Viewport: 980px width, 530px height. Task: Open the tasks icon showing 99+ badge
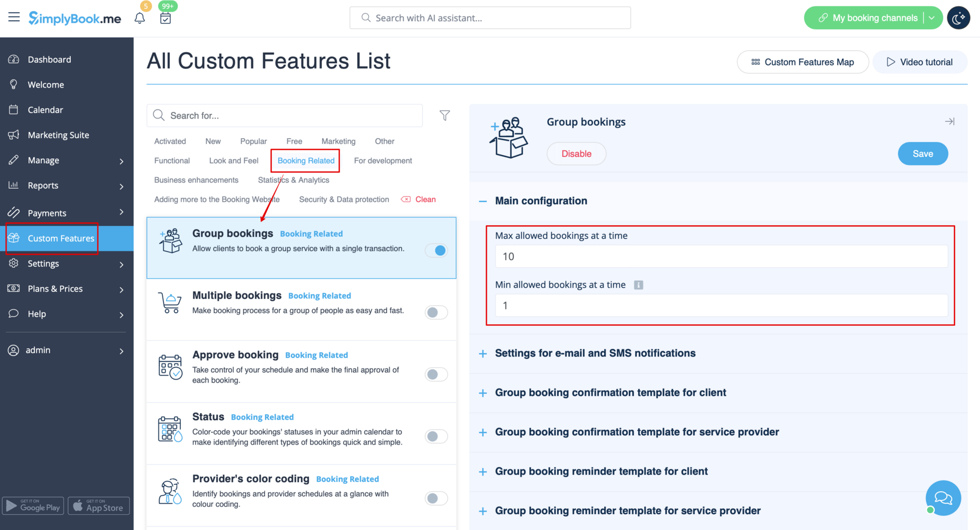pos(166,18)
